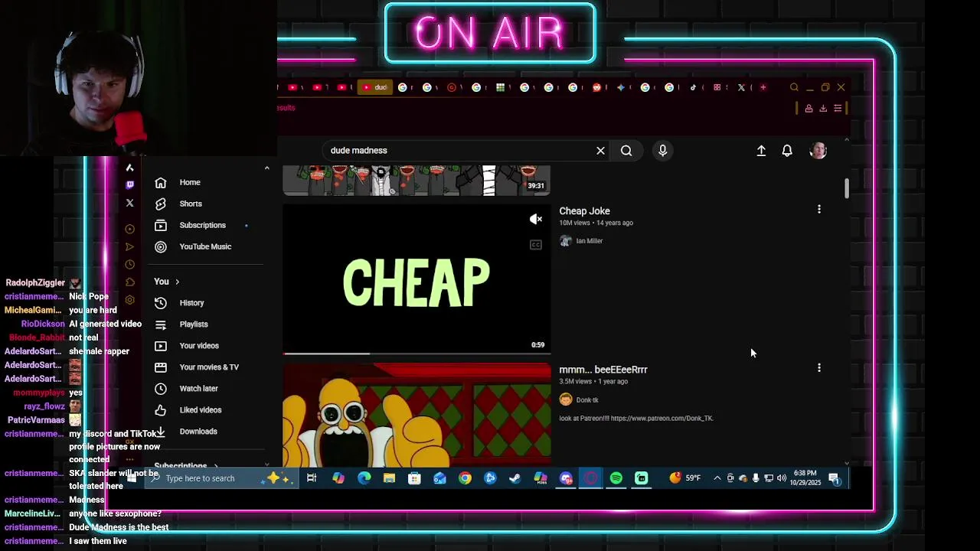Open Opera Easy Setup sliders icon
Screen dimensions: 980x551
pos(838,109)
